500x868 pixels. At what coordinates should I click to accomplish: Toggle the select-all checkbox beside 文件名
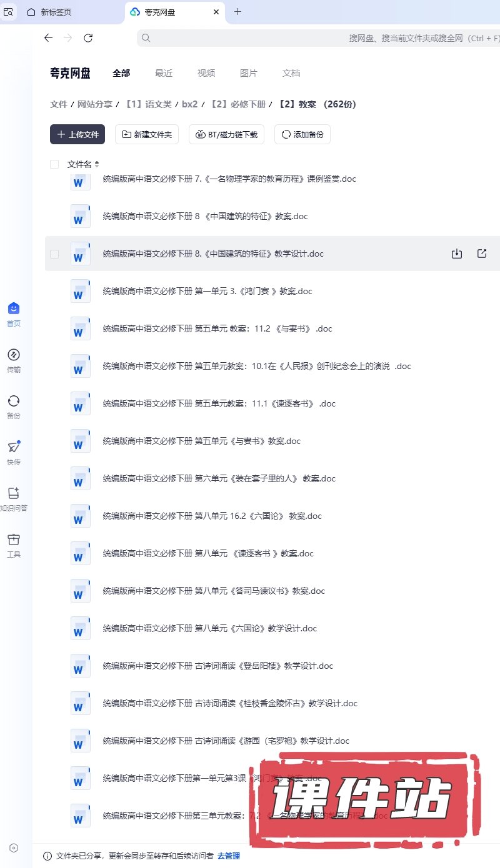click(x=54, y=164)
